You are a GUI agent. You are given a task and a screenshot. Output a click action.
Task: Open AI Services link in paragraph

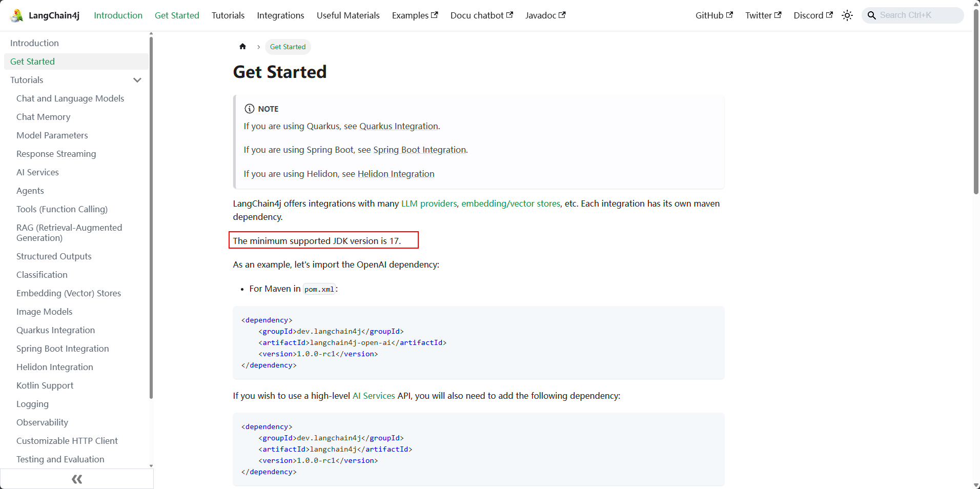[x=374, y=396]
